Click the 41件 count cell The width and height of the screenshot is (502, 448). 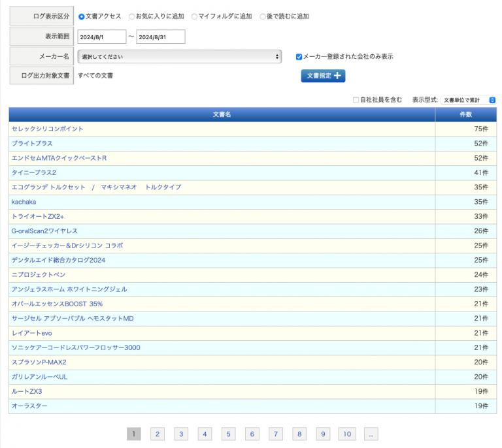[466, 172]
